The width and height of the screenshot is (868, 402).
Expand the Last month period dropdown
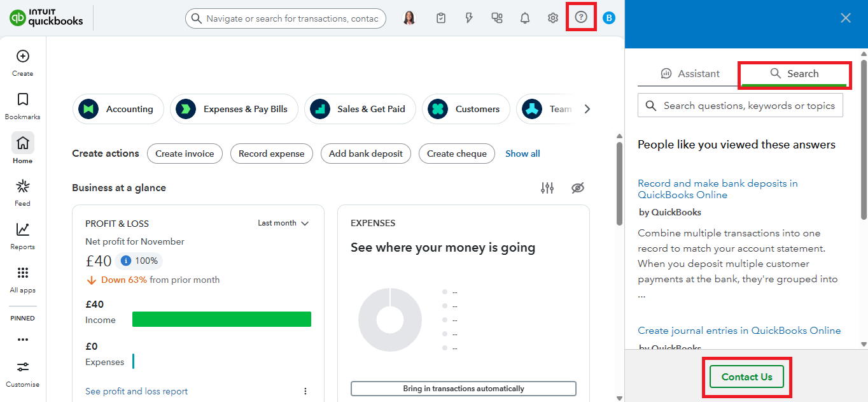283,223
